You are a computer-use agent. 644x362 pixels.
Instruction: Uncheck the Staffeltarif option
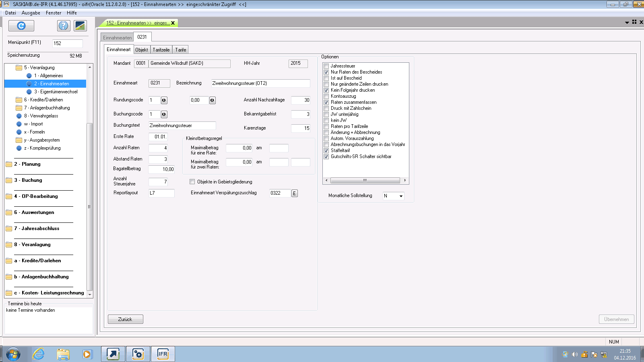tap(326, 151)
